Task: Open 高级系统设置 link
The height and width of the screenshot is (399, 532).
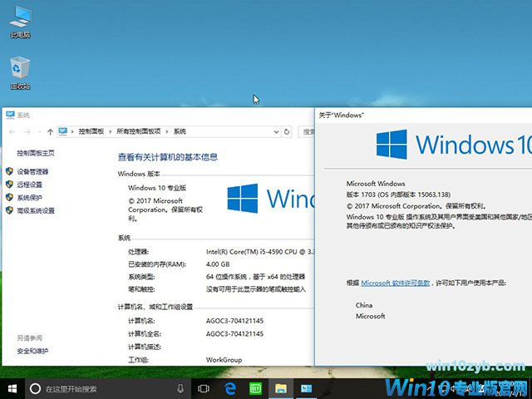Action: 36,211
